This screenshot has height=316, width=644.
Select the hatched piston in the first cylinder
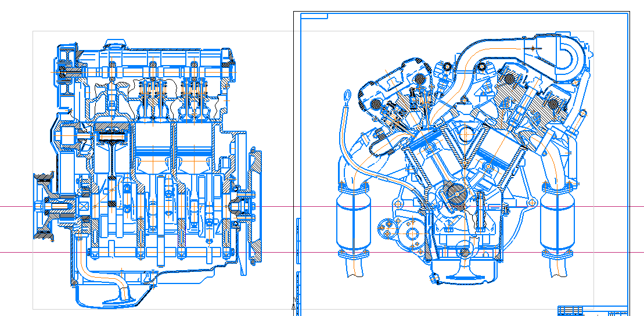click(111, 137)
